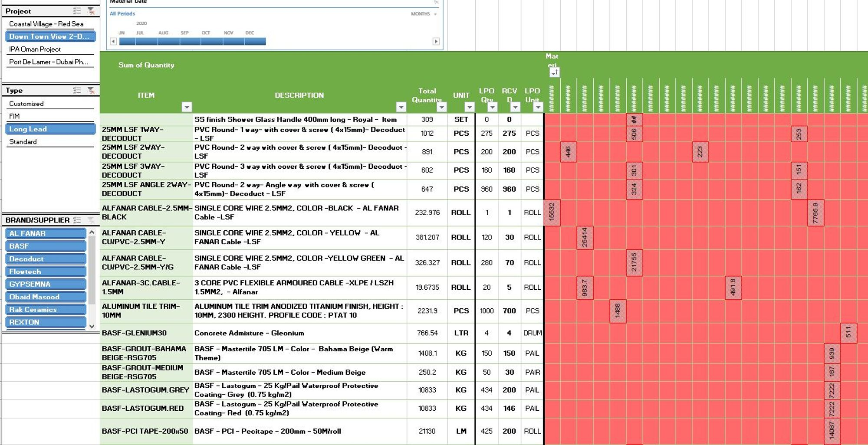Select the red date cell showing 1488
Screen dimensions: 868x445
click(618, 311)
